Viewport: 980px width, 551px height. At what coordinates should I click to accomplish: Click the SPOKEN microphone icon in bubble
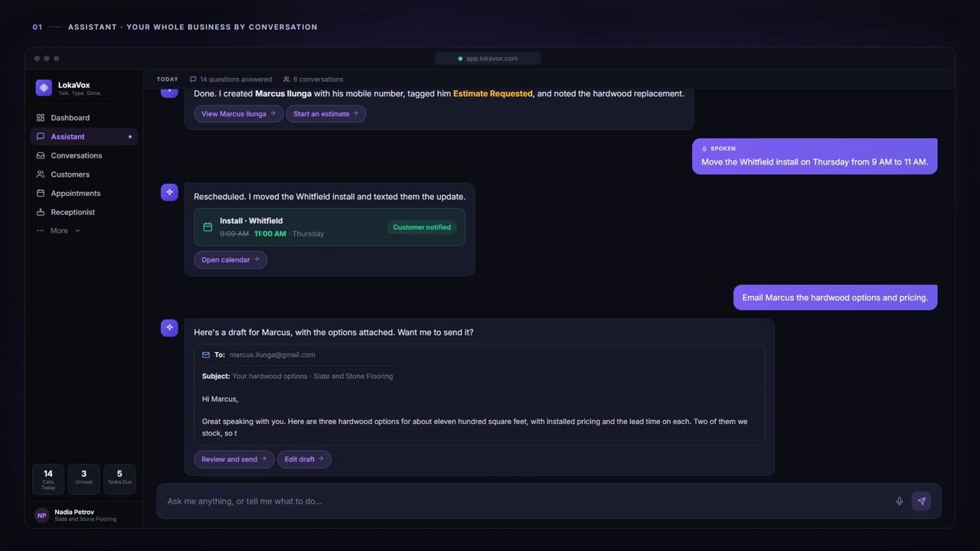point(704,149)
